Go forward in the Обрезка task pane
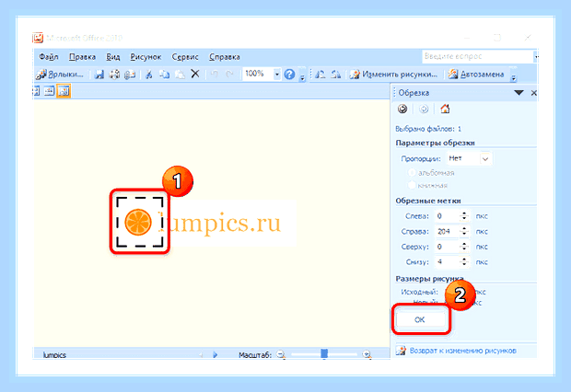The image size is (571, 392). tap(424, 109)
